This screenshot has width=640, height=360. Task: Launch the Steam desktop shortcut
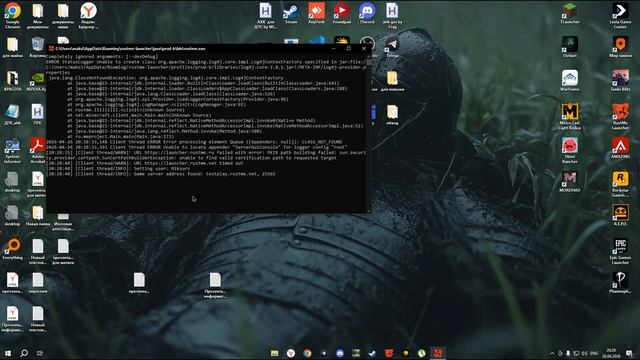click(291, 13)
